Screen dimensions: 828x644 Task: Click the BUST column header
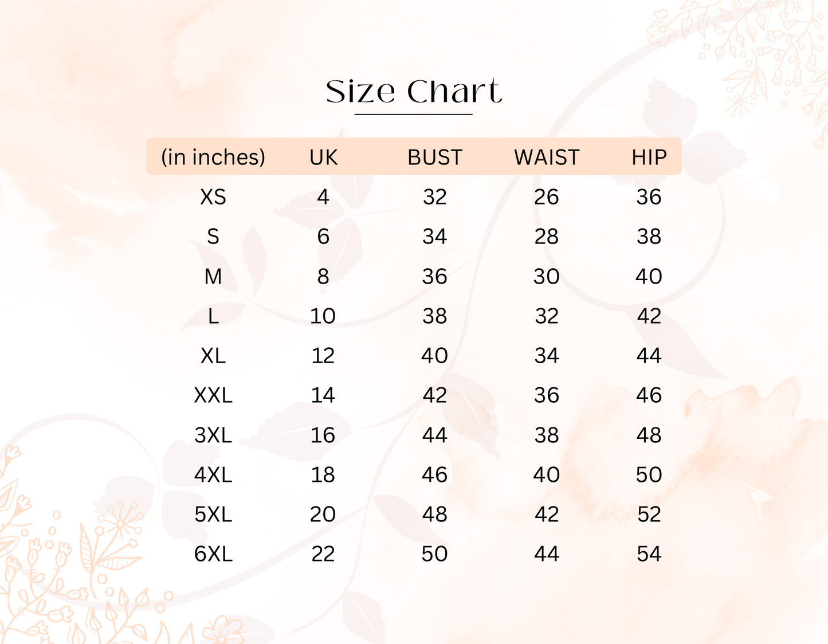434,158
